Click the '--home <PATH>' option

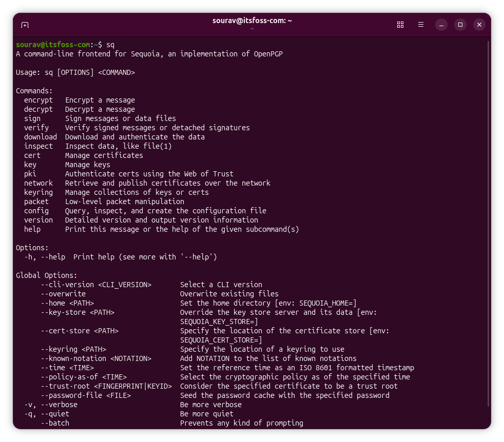click(67, 303)
